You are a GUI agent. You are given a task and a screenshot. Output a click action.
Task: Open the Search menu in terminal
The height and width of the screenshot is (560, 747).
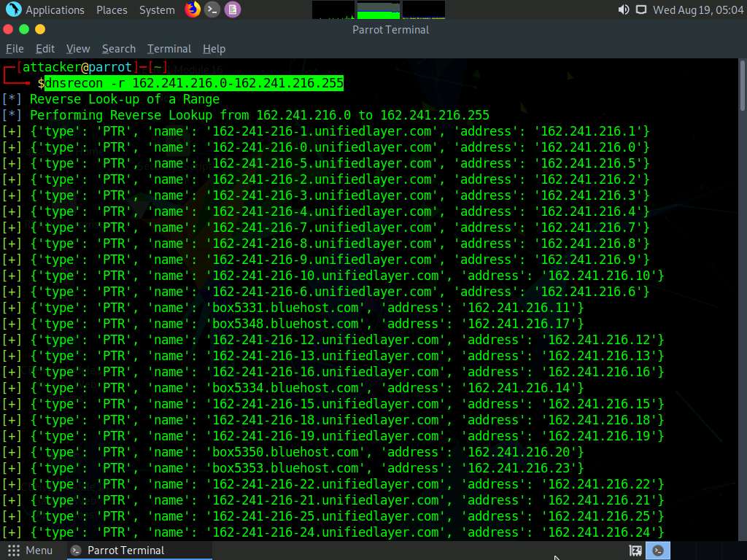[119, 49]
